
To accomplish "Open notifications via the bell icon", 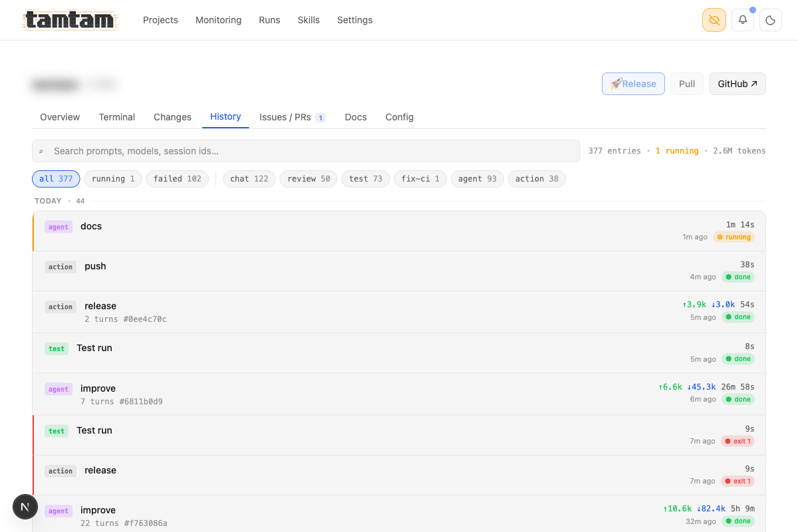I will point(742,20).
